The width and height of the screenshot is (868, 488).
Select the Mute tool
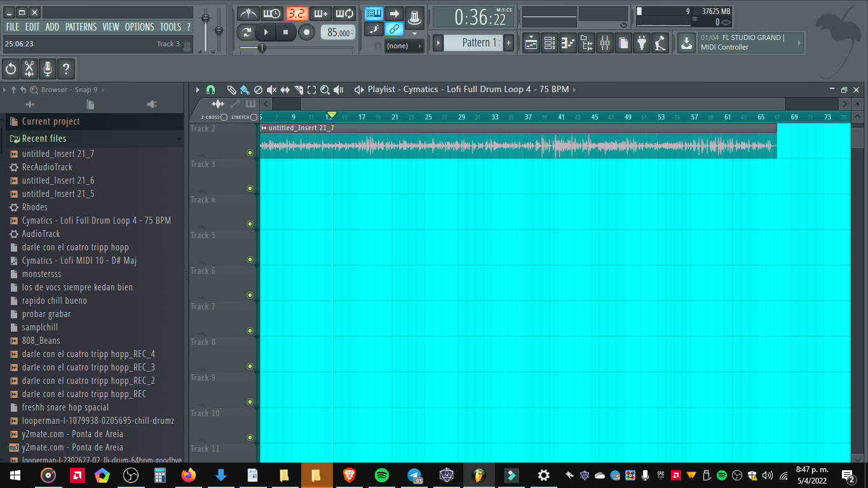pyautogui.click(x=271, y=90)
